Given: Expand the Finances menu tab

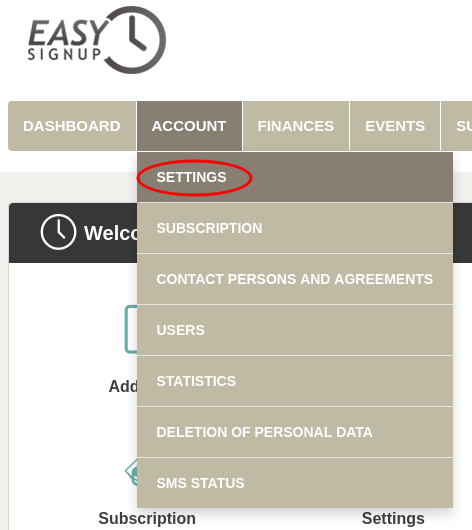Looking at the screenshot, I should coord(296,126).
